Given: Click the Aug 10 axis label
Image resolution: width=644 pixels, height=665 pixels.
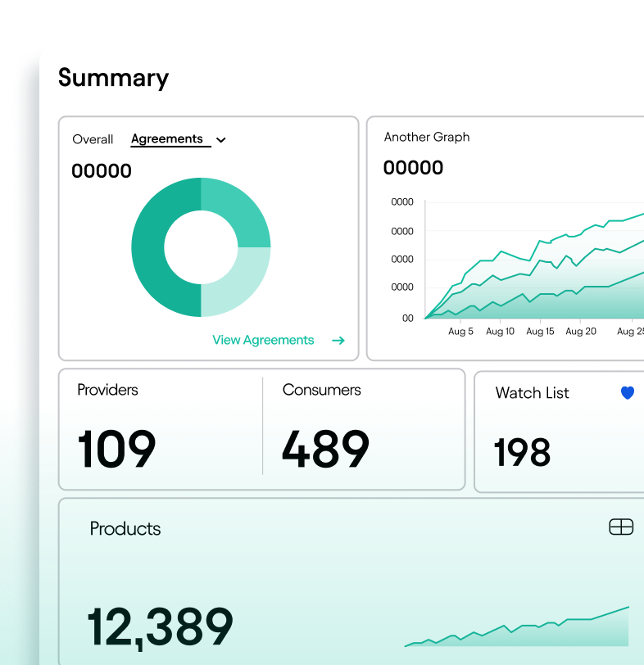Looking at the screenshot, I should [x=500, y=331].
